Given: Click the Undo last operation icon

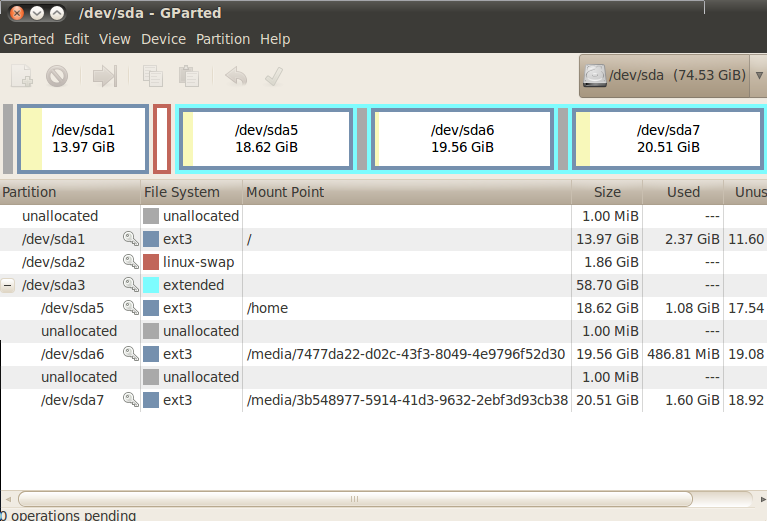Looking at the screenshot, I should coord(236,76).
